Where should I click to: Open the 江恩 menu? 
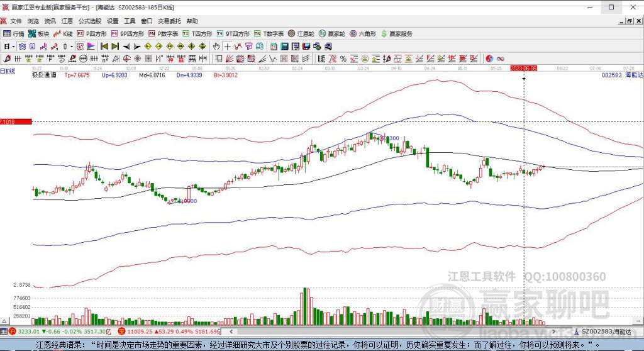click(x=67, y=21)
